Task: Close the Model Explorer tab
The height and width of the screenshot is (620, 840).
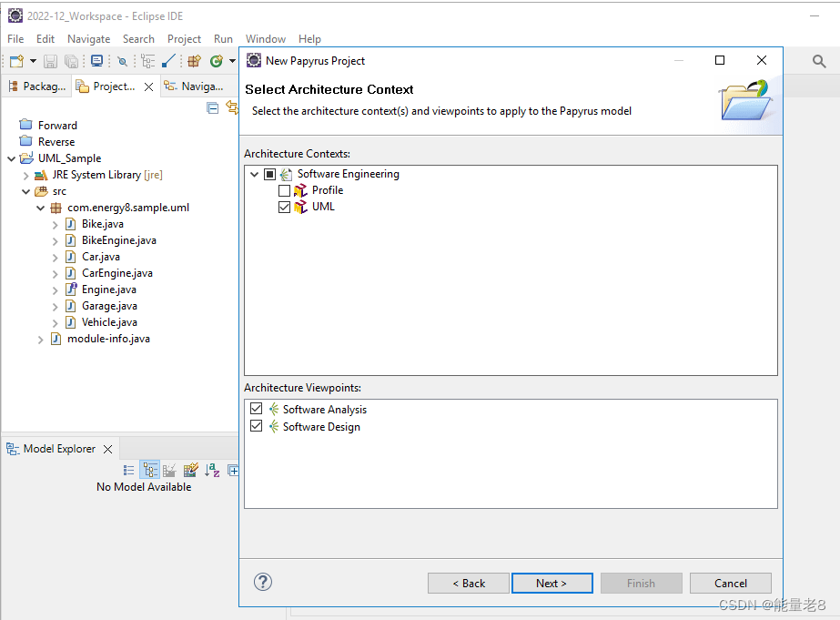Action: [107, 449]
